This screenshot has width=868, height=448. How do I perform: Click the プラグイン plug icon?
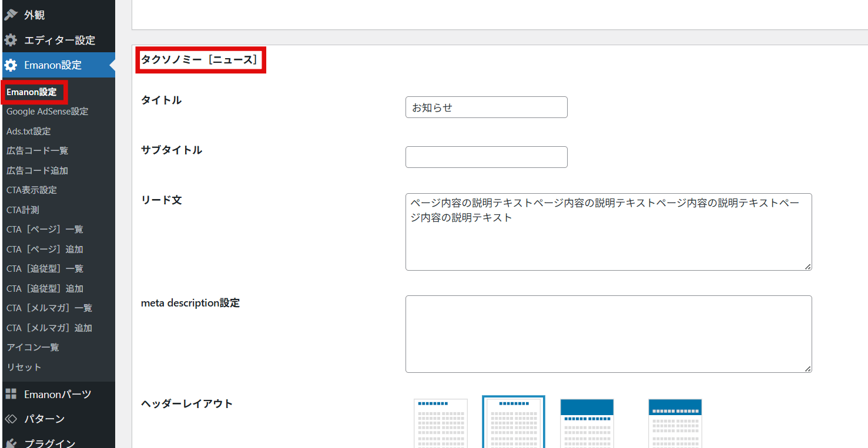[x=11, y=443]
